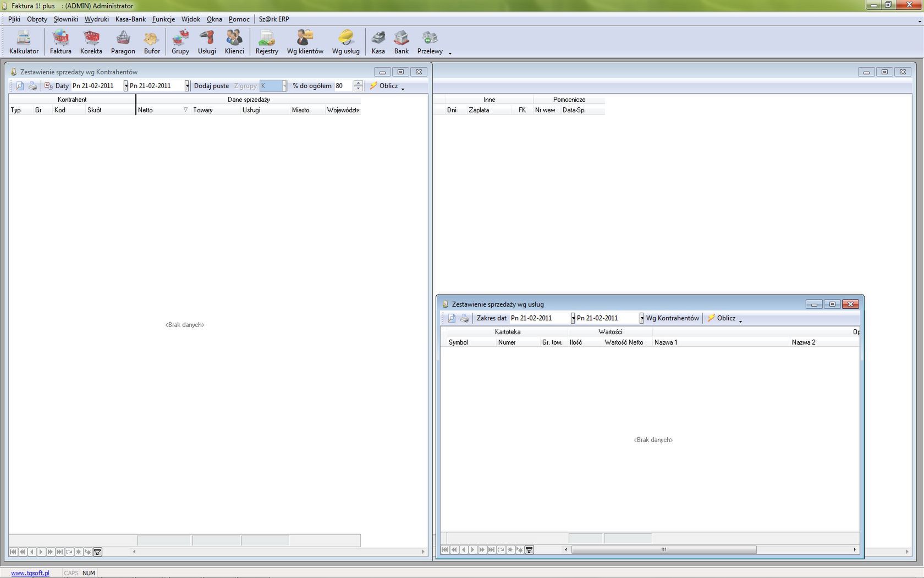
Task: Open the Pomoc menu
Action: [x=239, y=19]
